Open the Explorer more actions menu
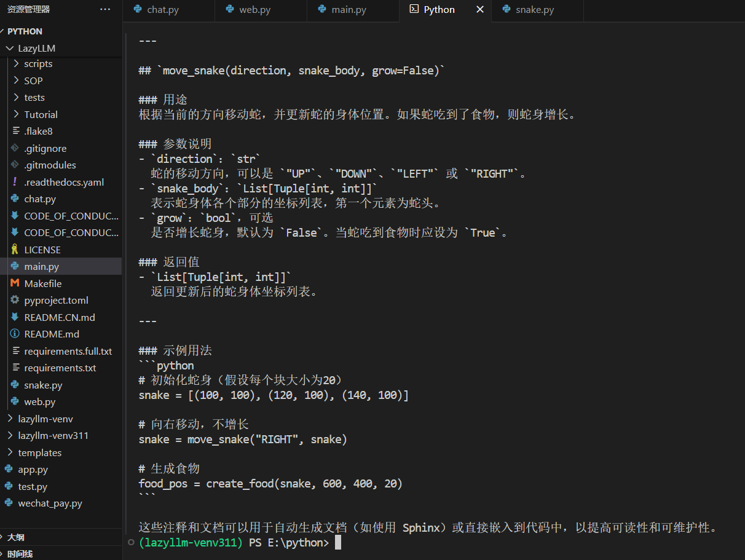This screenshot has height=560, width=745. (x=105, y=9)
